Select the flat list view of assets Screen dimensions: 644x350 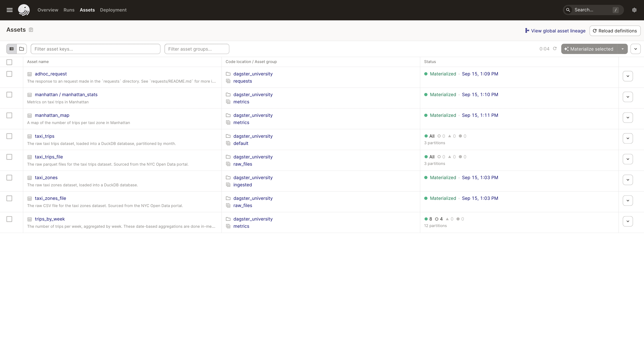tap(11, 49)
